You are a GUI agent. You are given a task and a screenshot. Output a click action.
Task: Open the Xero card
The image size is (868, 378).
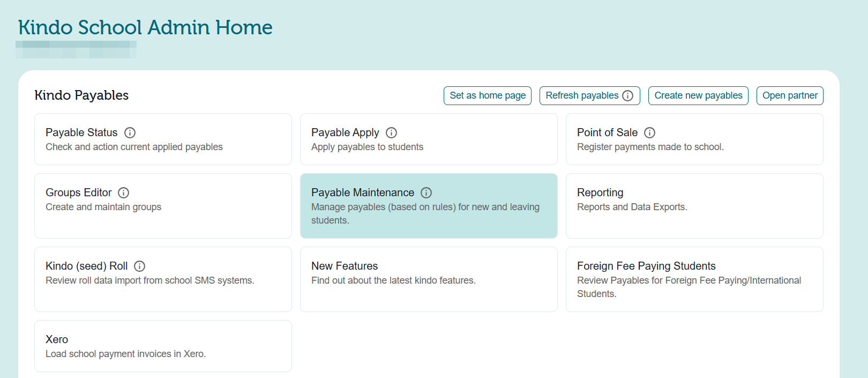(x=163, y=346)
